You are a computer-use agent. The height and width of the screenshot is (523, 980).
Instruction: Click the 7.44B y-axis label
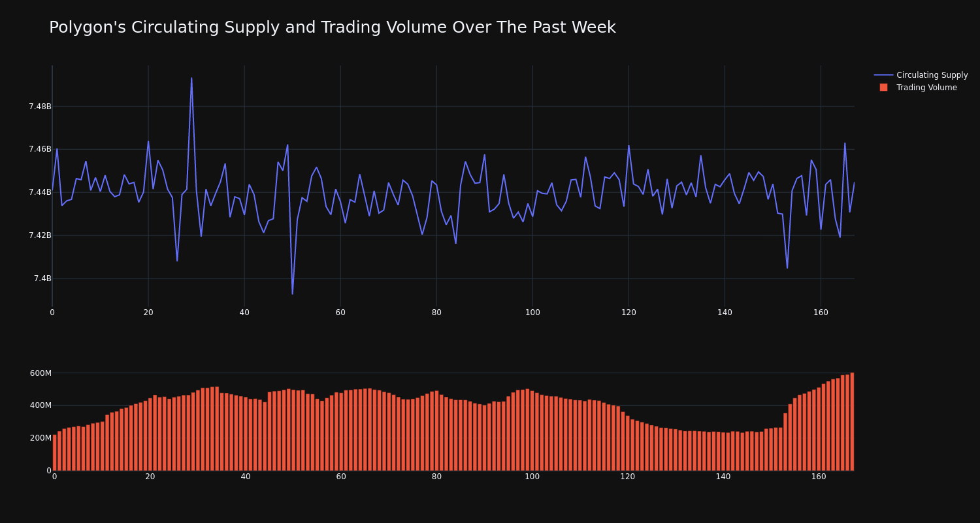[x=40, y=192]
